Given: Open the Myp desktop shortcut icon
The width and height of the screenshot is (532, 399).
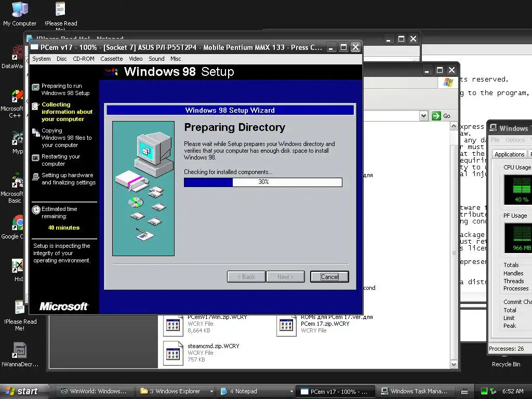Looking at the screenshot, I should (17, 138).
